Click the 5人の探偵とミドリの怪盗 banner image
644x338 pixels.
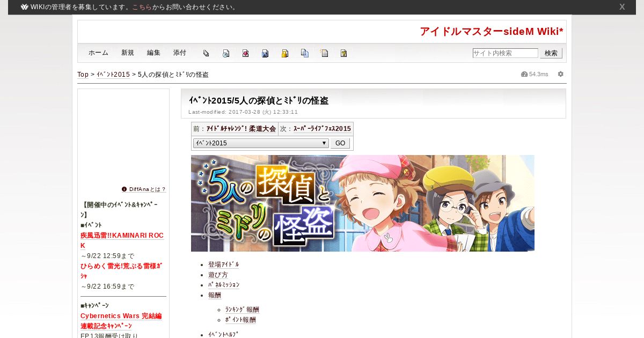(x=363, y=203)
